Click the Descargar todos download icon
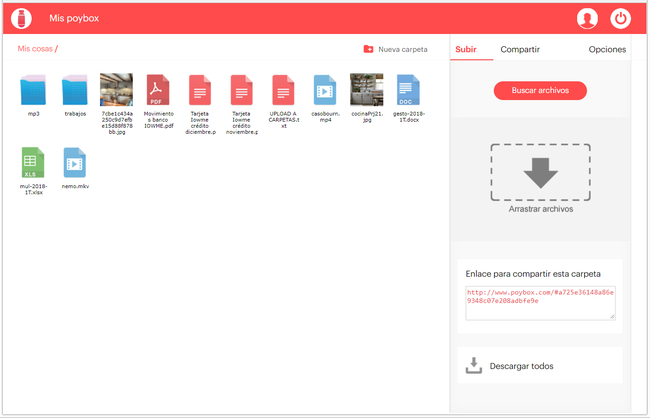This screenshot has width=650, height=418. tap(474, 365)
